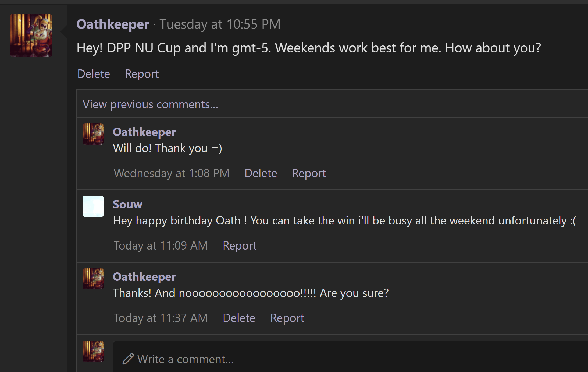Report the main DPP NU Cup post
Screen dimensions: 588x372
tap(142, 74)
